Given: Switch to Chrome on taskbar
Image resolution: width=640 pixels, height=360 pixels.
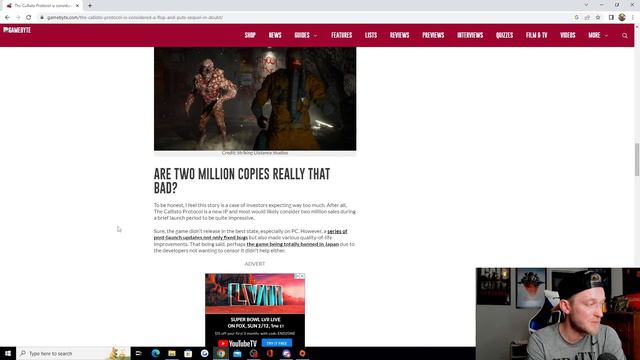Looking at the screenshot, I should (221, 353).
